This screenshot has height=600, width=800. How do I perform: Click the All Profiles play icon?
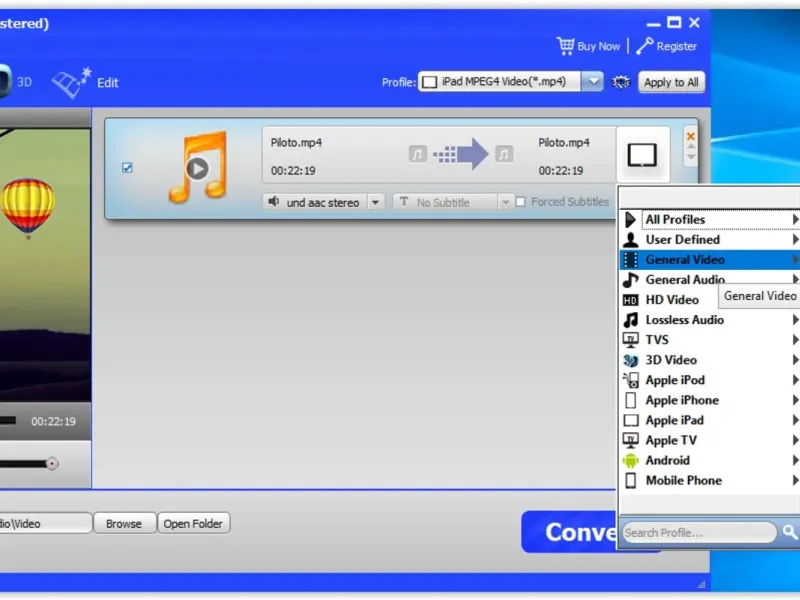point(631,219)
